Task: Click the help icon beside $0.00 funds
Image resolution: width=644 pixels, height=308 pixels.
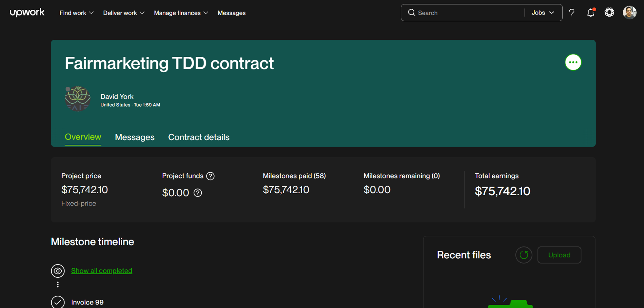Action: click(x=198, y=193)
